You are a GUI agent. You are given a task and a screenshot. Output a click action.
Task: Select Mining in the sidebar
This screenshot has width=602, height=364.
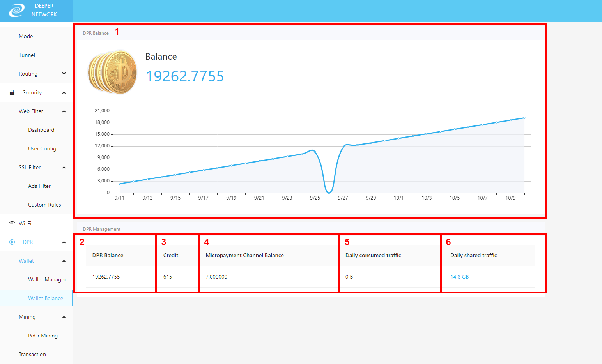coord(27,317)
